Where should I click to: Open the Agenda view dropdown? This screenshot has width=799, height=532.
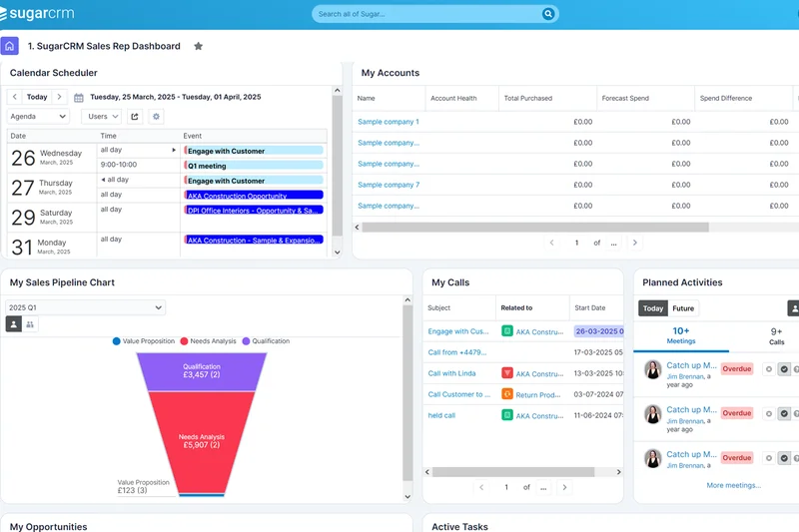coord(38,117)
